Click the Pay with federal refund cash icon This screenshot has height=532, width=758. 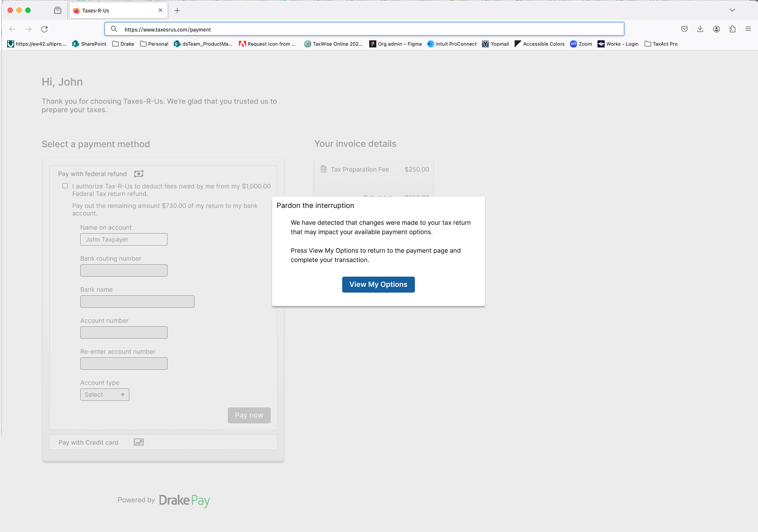(139, 174)
